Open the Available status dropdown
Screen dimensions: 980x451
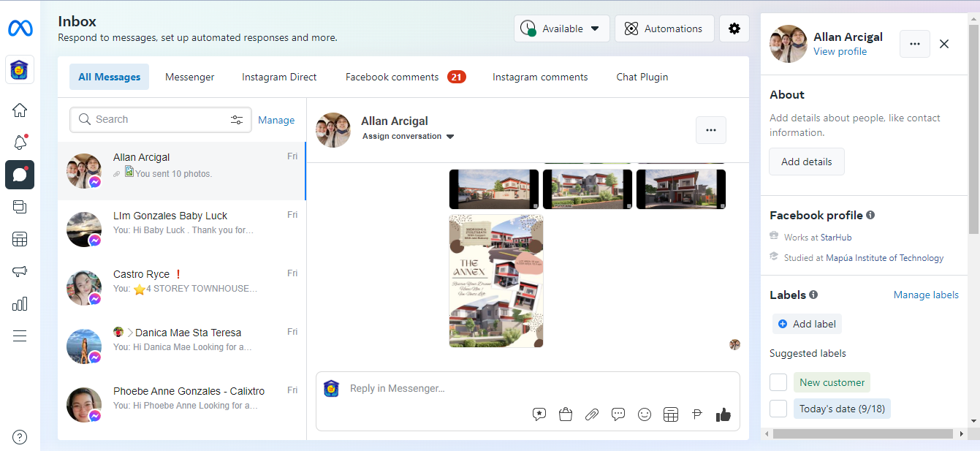(562, 29)
